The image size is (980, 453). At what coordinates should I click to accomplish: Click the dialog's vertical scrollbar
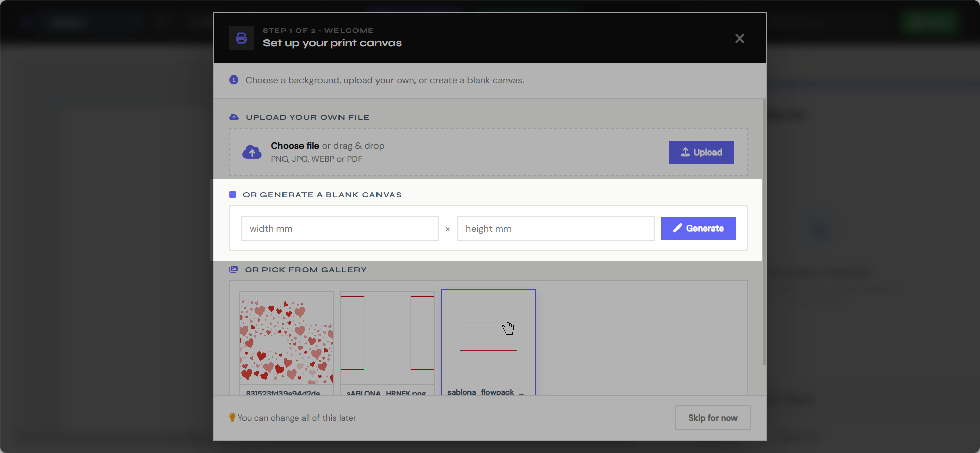[x=764, y=232]
